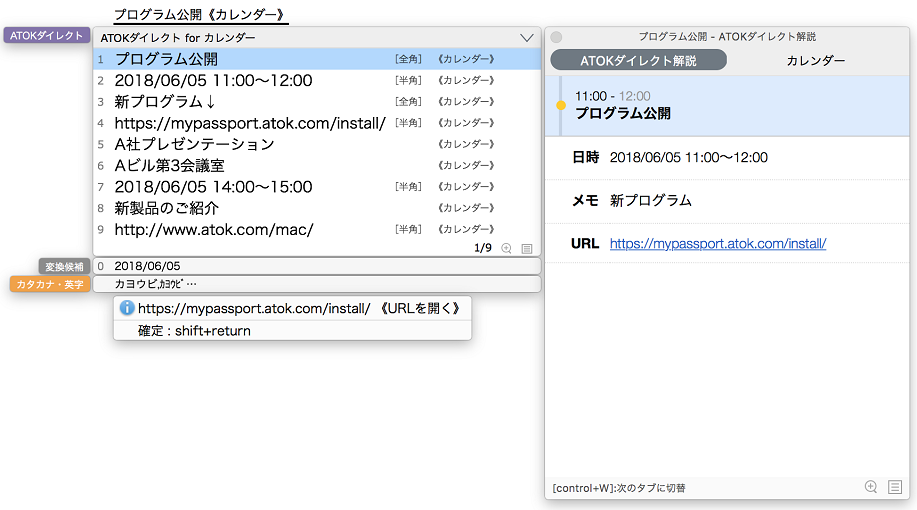
Task: Choose candidate 新プログラム↓
Action: click(x=317, y=102)
